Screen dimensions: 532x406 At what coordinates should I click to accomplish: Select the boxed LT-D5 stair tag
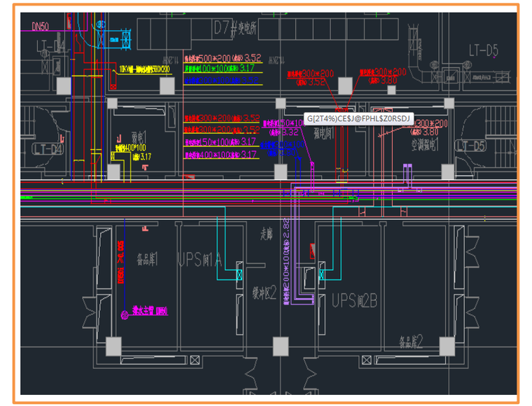(x=470, y=146)
